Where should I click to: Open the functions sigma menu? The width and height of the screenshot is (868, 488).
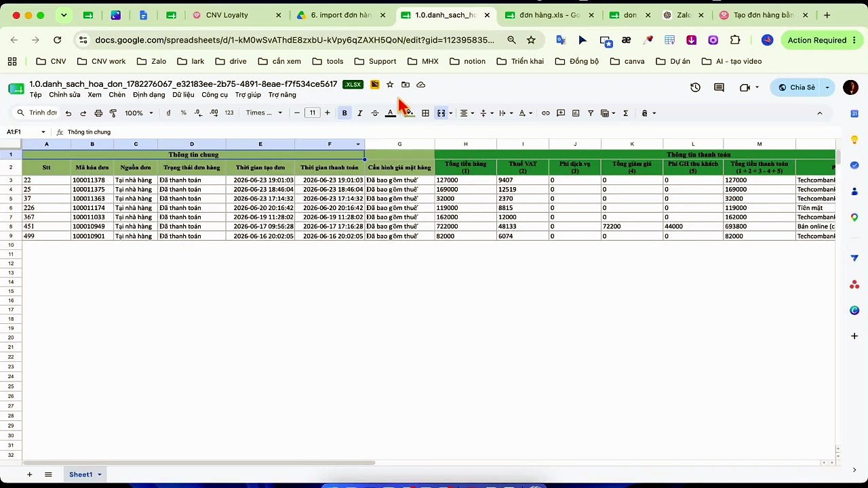pos(625,113)
